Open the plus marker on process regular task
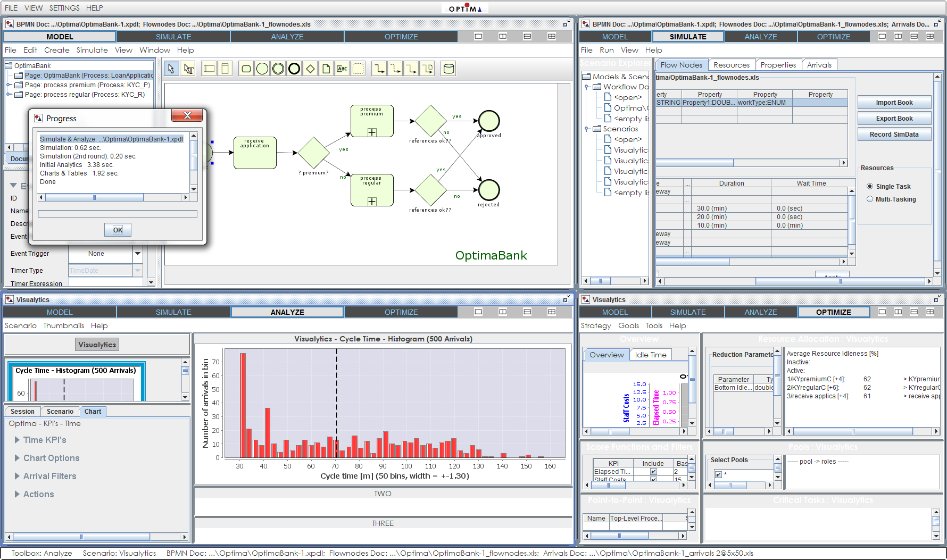This screenshot has width=947, height=560. tap(372, 202)
